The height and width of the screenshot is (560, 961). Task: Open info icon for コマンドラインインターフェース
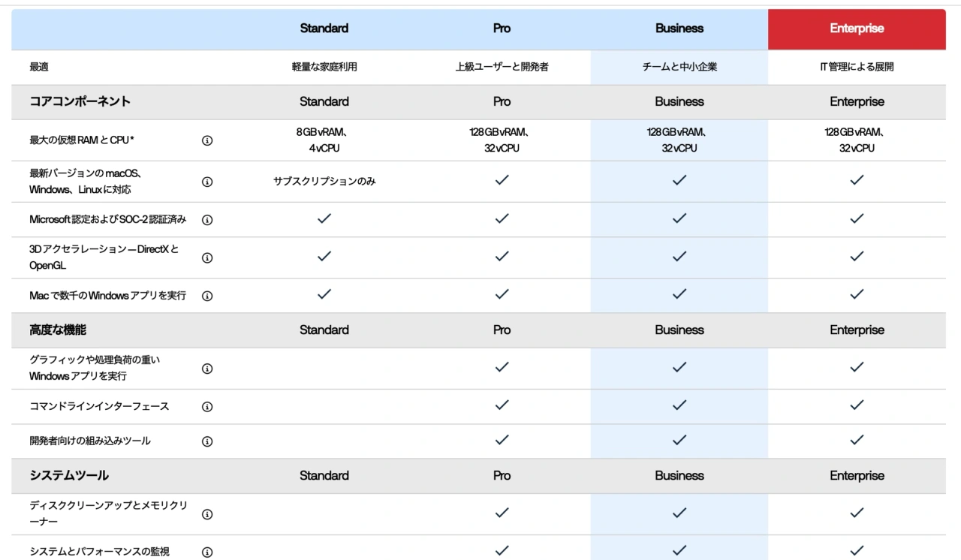click(x=207, y=407)
